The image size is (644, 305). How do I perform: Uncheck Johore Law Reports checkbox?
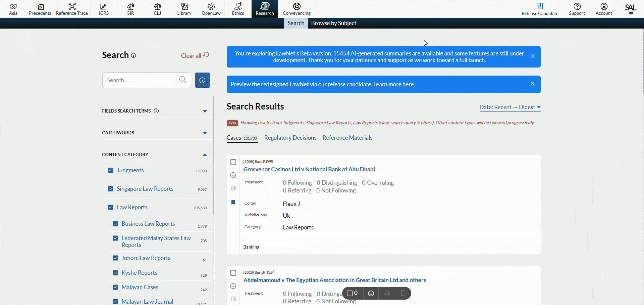coord(115,258)
